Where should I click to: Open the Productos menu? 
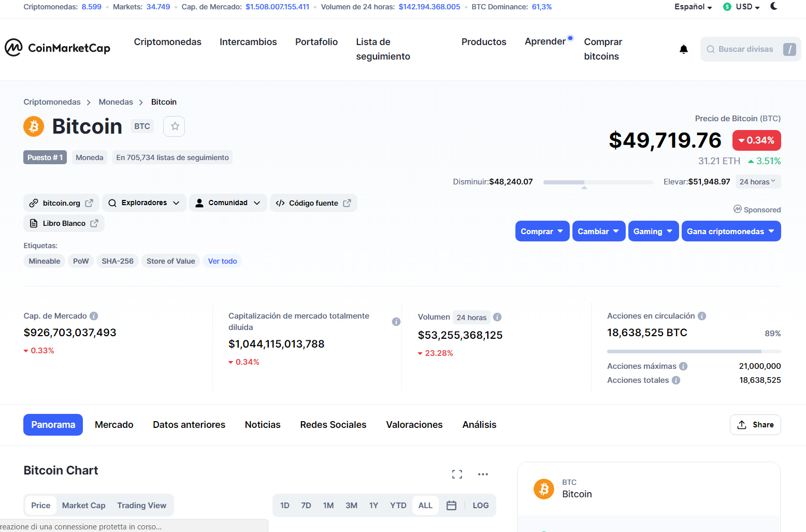pyautogui.click(x=484, y=42)
